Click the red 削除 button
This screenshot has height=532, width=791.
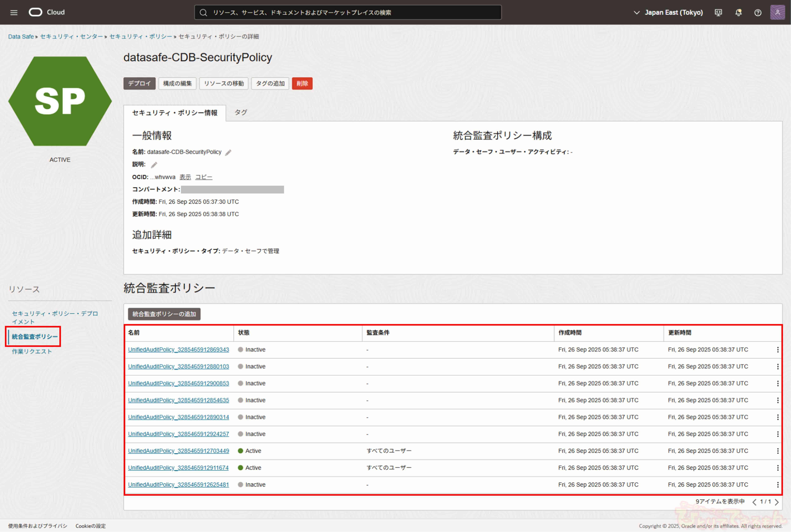click(x=302, y=83)
